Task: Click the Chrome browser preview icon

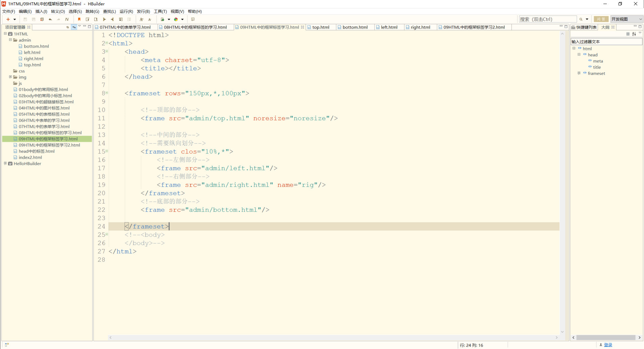Action: [x=176, y=19]
